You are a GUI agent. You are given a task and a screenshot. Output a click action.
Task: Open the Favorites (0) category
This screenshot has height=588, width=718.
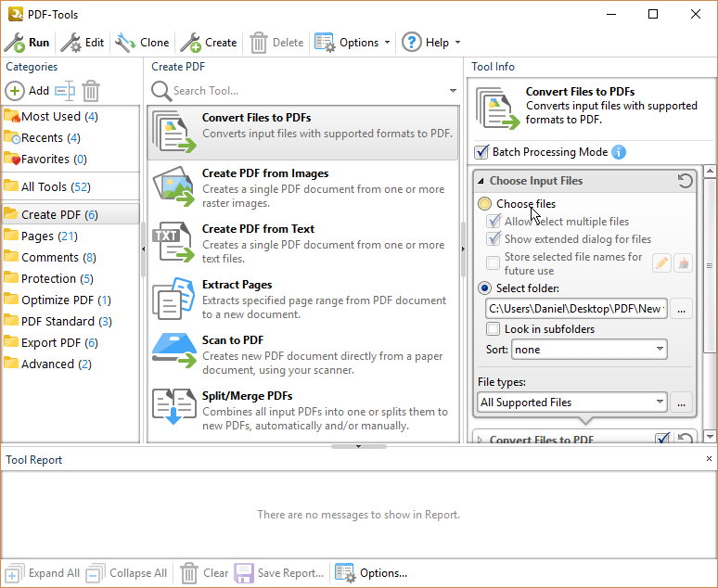(x=71, y=159)
